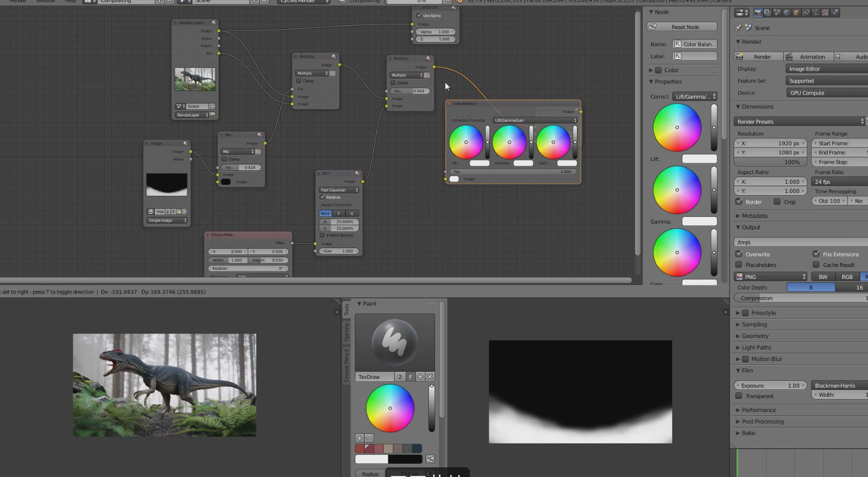Image resolution: width=868 pixels, height=477 pixels.
Task: Select Y aspect correction on Blur node
Action: (x=339, y=213)
